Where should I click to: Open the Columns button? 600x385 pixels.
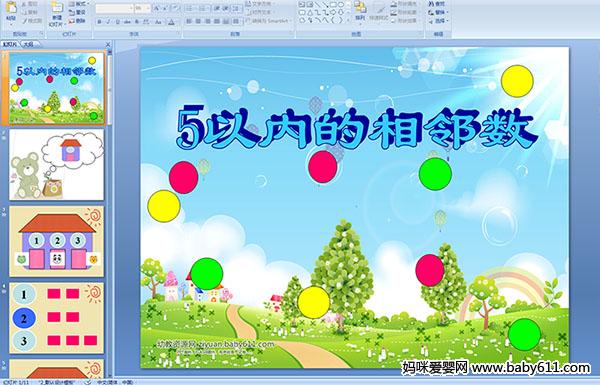(237, 21)
